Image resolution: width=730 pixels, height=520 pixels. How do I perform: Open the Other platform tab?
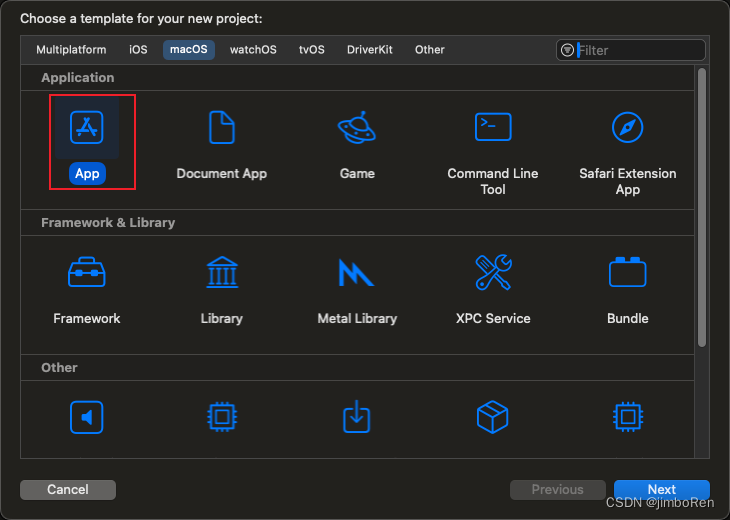coord(430,50)
